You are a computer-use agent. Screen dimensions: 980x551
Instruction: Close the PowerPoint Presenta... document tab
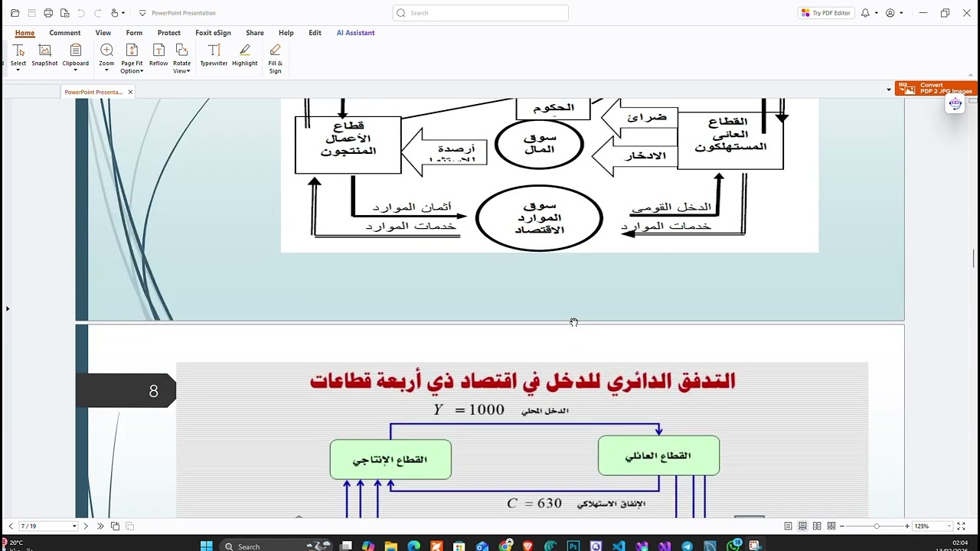coord(130,92)
